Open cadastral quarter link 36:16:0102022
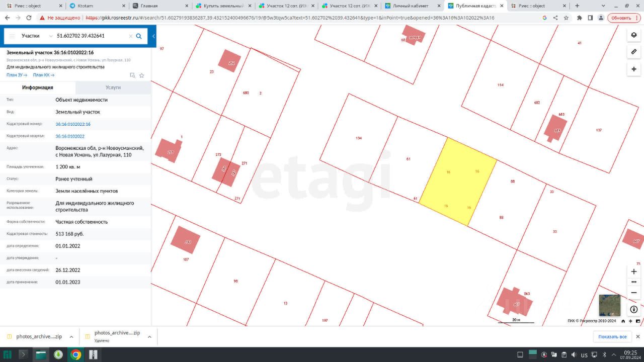The width and height of the screenshot is (644, 362). click(70, 136)
